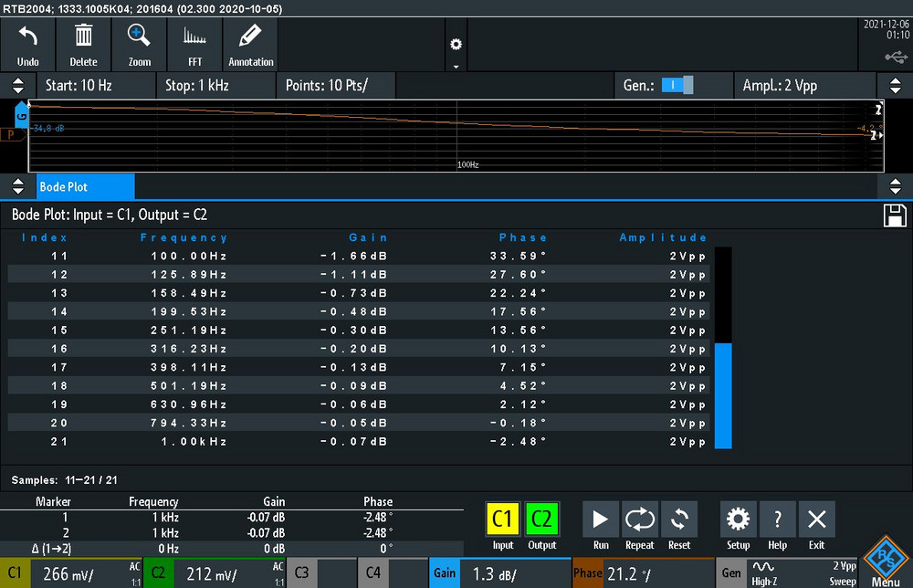This screenshot has width=913, height=588.
Task: Set the Start: 10 Hz frequency field
Action: click(x=96, y=86)
